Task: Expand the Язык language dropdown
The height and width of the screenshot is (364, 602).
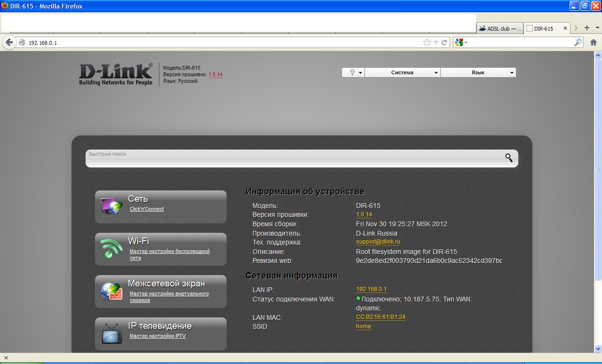Action: click(x=478, y=72)
